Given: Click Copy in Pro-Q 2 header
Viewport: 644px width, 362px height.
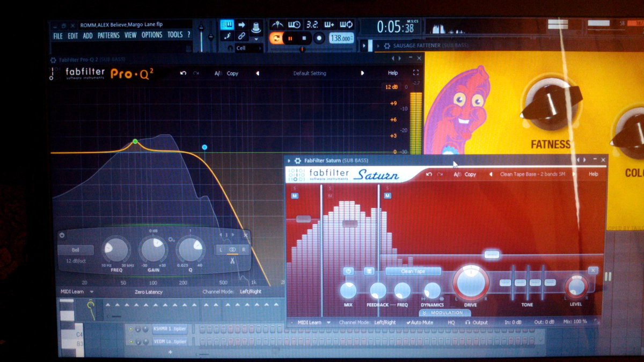Looking at the screenshot, I should click(232, 73).
